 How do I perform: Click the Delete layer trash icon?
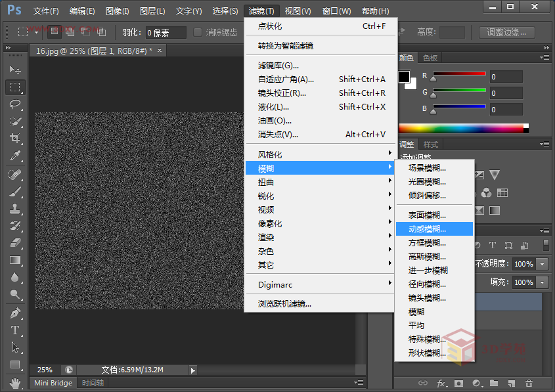pyautogui.click(x=529, y=383)
